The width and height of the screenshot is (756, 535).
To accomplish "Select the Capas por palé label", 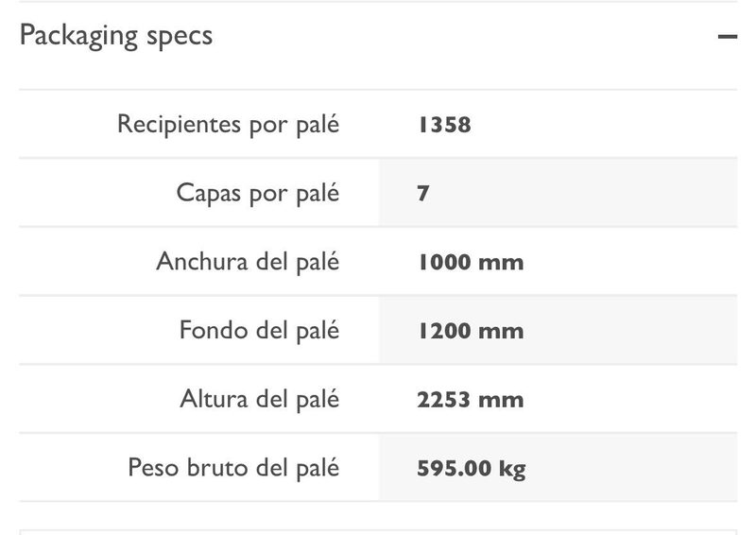I will 257,194.
